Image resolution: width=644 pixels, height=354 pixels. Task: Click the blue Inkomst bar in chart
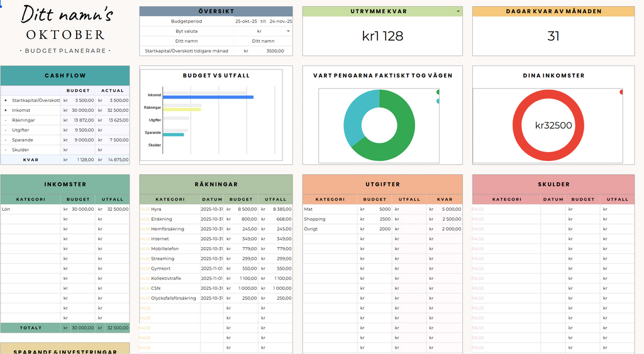(208, 97)
